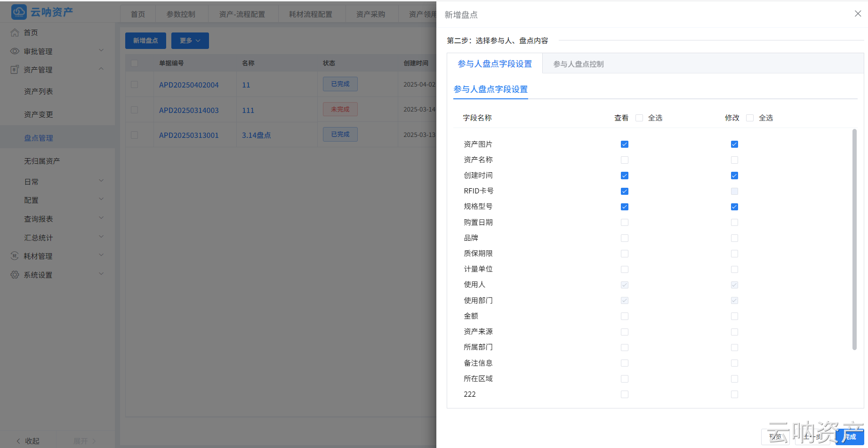Click the 新增盘点 button
This screenshot has height=448, width=868.
[x=145, y=40]
